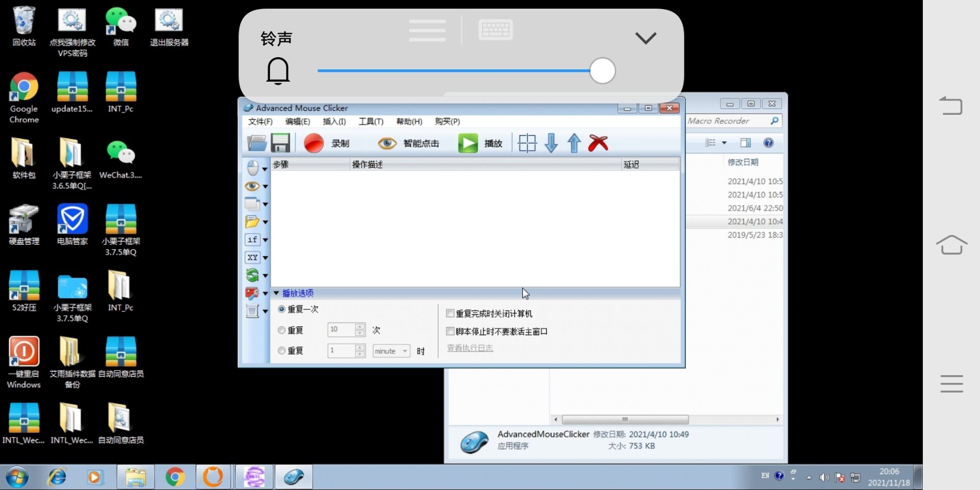
Task: Click the Smart Click eye icon
Action: [387, 143]
